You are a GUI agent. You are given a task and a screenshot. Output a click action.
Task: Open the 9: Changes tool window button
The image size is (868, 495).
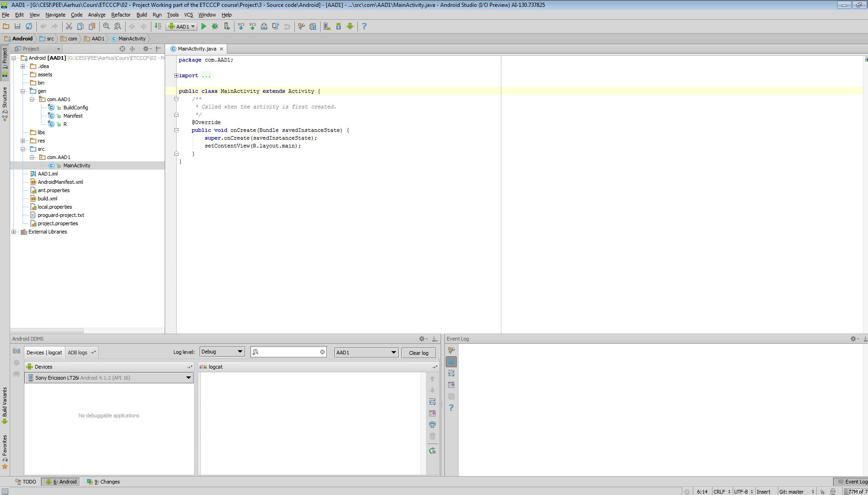(103, 482)
